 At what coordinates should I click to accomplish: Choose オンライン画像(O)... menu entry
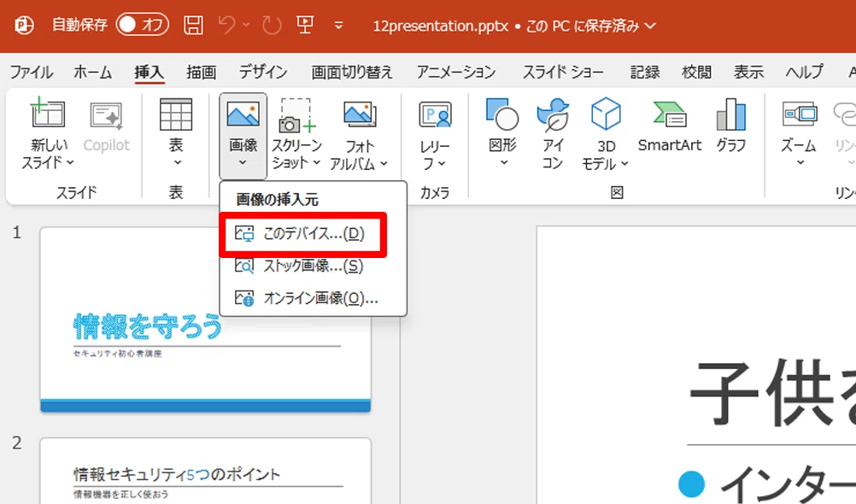(x=314, y=298)
